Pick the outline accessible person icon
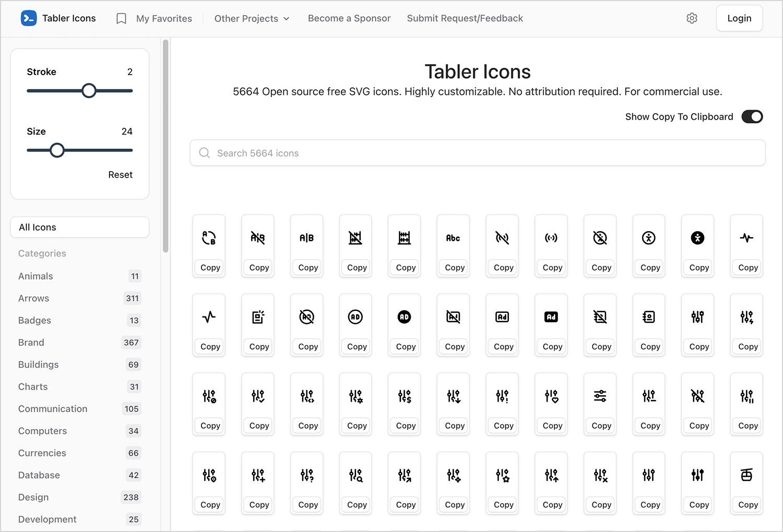This screenshot has height=532, width=783. click(649, 238)
